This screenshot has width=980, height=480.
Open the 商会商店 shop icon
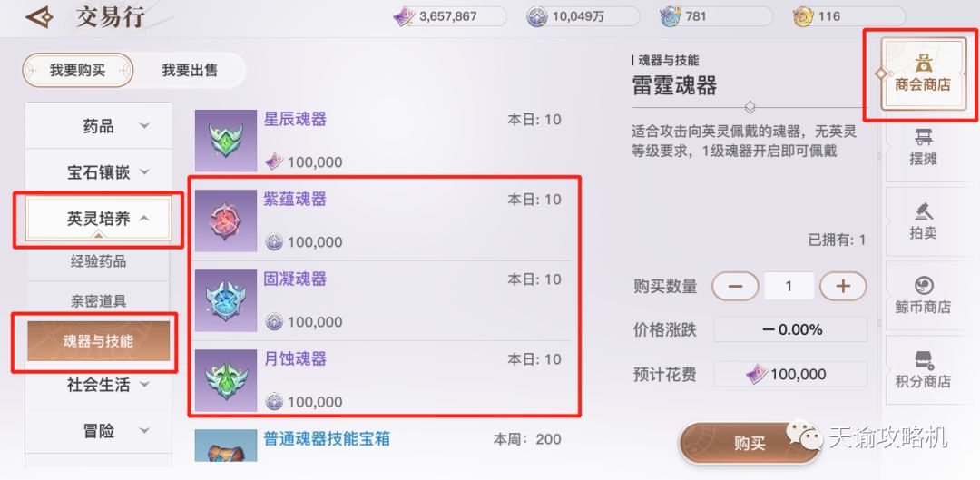click(923, 74)
